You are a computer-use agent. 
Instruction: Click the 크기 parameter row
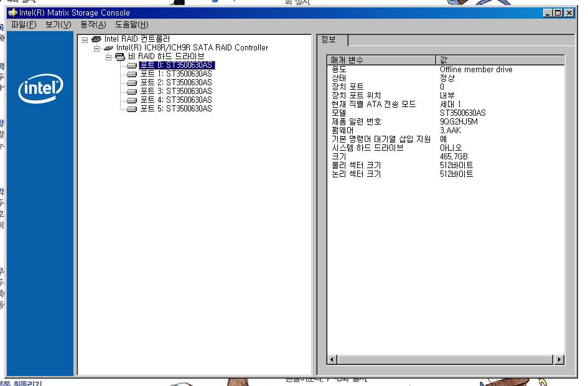click(446, 156)
